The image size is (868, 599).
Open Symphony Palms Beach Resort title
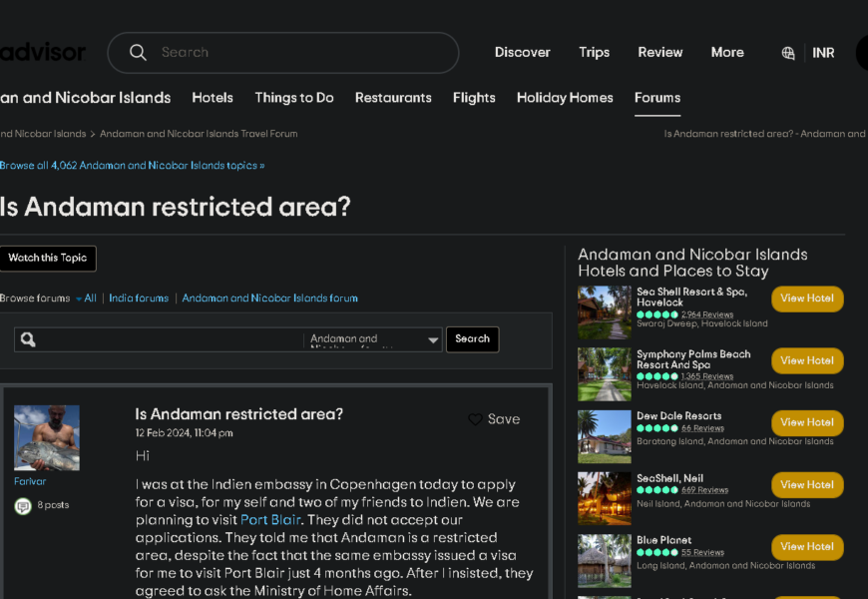pos(693,359)
